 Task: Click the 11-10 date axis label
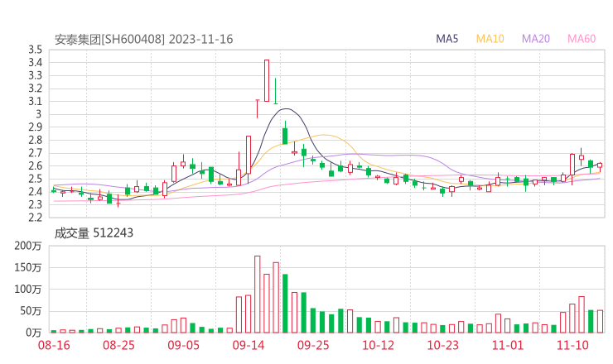pyautogui.click(x=572, y=346)
